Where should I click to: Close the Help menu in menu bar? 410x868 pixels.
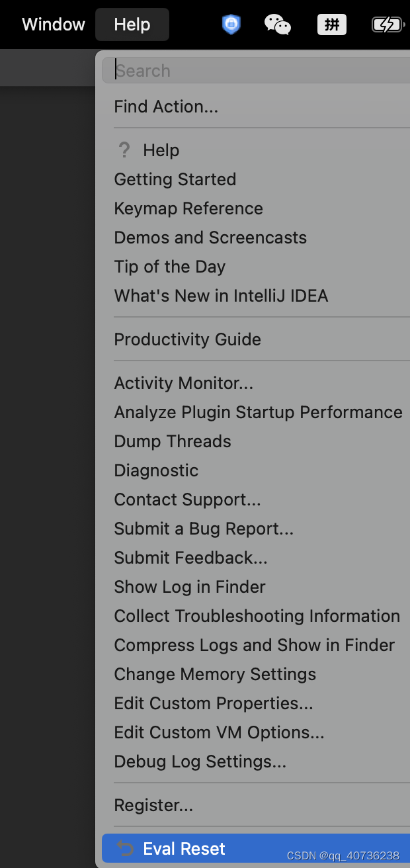pyautogui.click(x=132, y=24)
